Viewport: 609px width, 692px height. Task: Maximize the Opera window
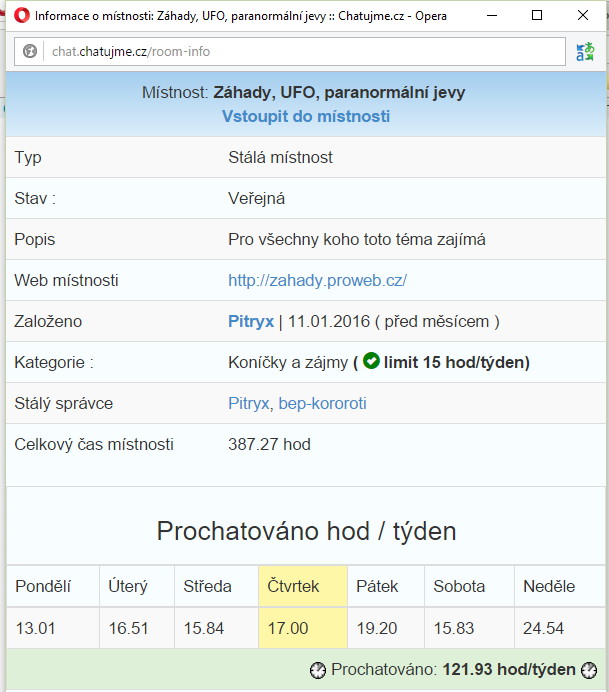pos(537,15)
